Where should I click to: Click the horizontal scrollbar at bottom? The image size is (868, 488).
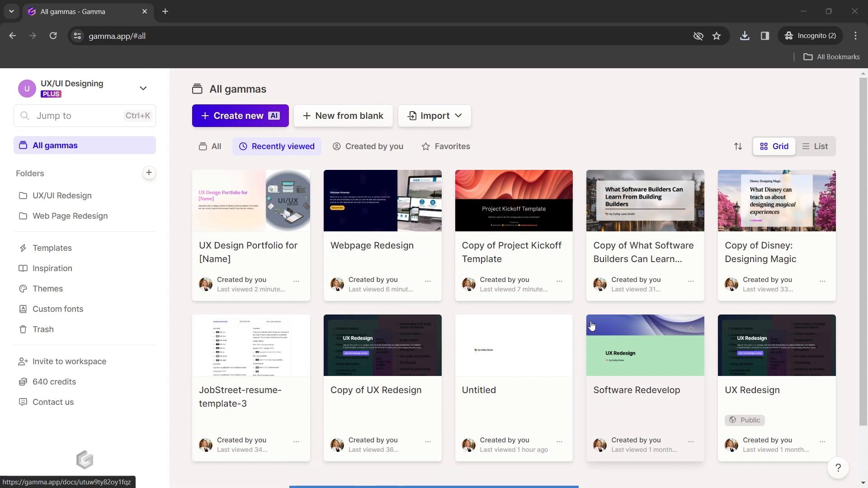434,486
